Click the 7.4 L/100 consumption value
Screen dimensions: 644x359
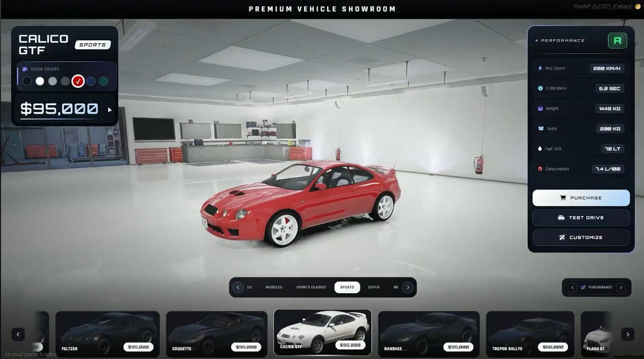[x=608, y=169]
